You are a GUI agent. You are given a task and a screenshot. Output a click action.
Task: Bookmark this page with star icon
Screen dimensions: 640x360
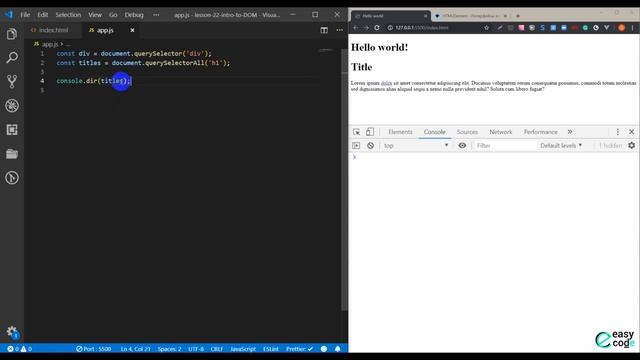click(x=487, y=28)
